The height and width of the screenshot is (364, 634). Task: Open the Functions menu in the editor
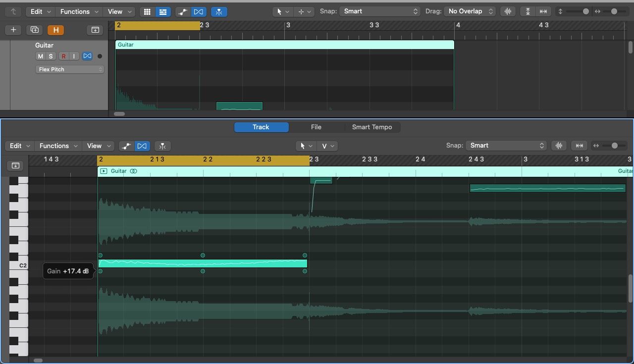[57, 146]
